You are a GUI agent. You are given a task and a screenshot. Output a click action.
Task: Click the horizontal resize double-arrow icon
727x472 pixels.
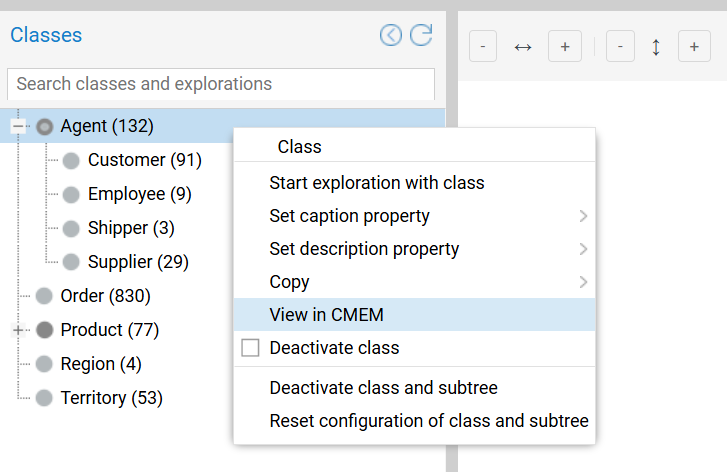[x=523, y=47]
